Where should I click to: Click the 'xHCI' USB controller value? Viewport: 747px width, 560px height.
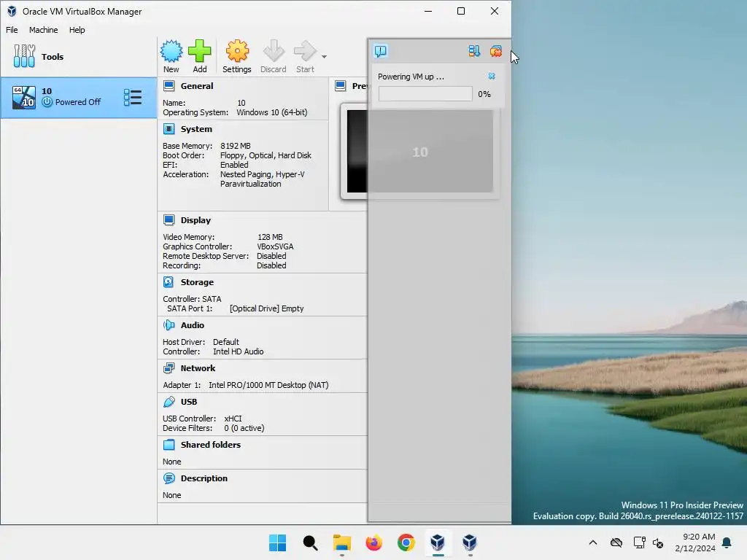[x=233, y=419]
